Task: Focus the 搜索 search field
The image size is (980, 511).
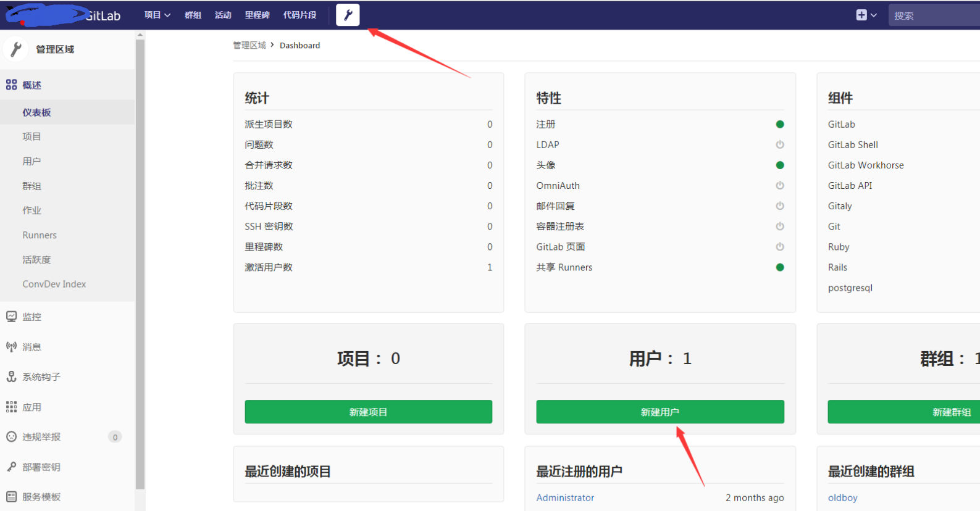Action: click(x=934, y=15)
